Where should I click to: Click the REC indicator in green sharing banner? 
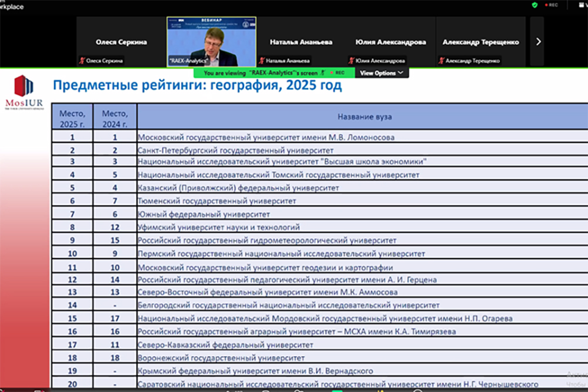click(x=338, y=72)
